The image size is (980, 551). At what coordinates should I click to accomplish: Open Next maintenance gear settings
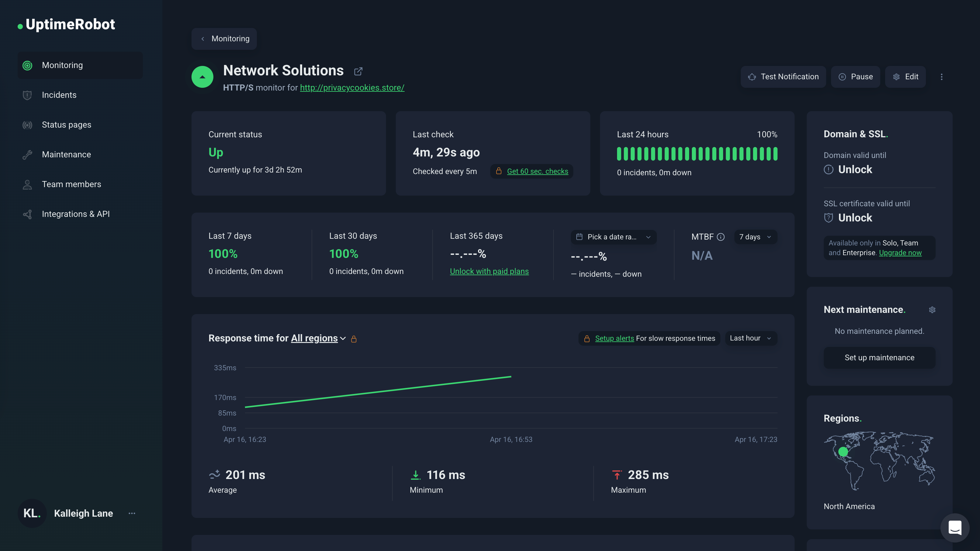(x=932, y=310)
